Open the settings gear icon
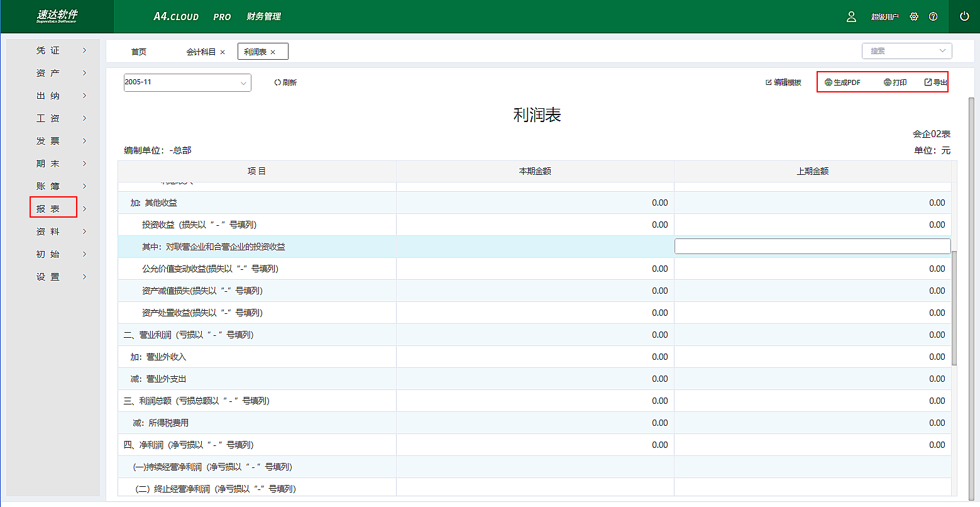This screenshot has width=980, height=507. click(914, 17)
